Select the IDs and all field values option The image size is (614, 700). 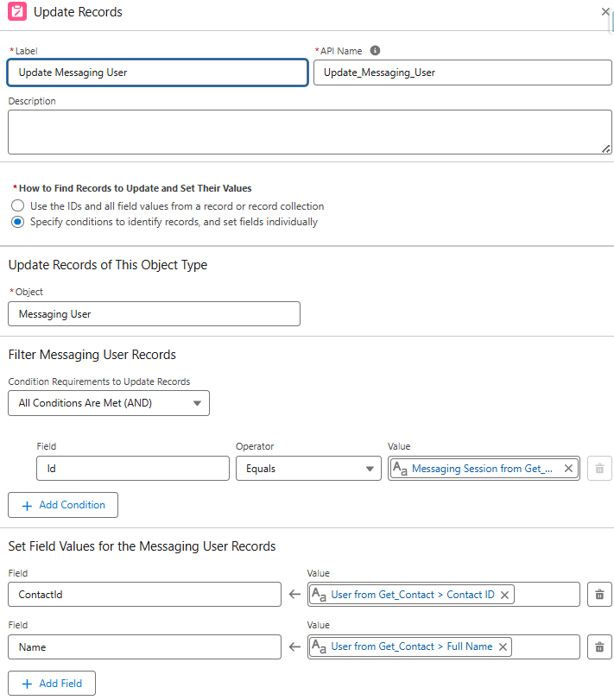[x=17, y=205]
